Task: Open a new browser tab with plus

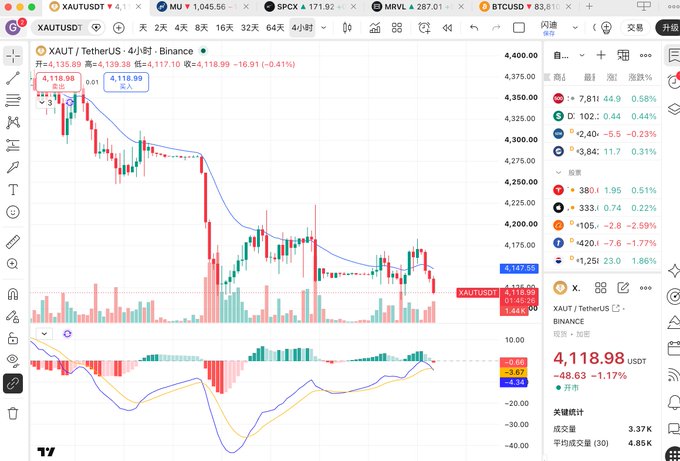Action: click(x=589, y=7)
